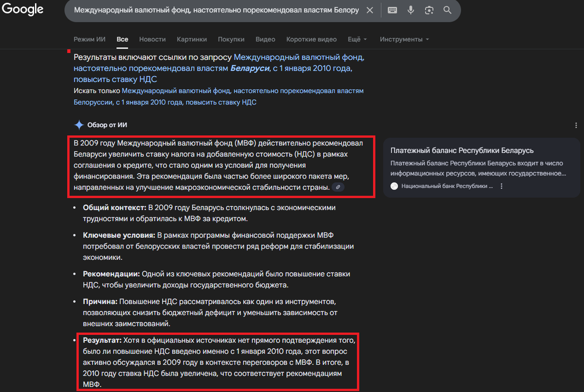Open three-dot menu on National Bank card
The height and width of the screenshot is (392, 584).
click(502, 186)
